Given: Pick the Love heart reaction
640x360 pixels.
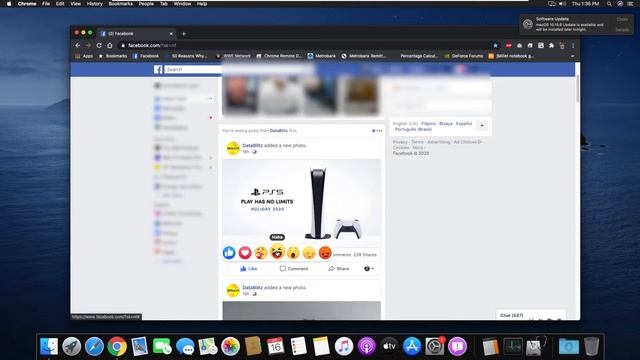Looking at the screenshot, I should pos(245,253).
